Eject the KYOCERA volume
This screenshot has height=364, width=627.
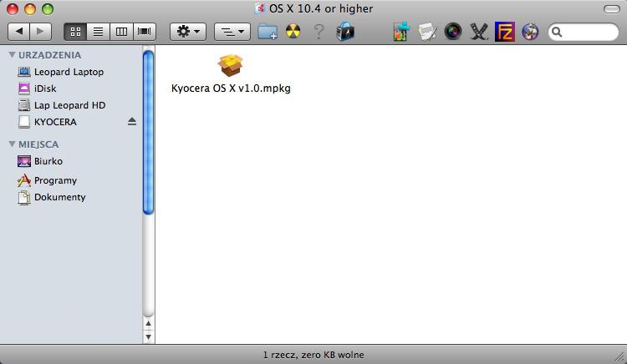pyautogui.click(x=132, y=122)
